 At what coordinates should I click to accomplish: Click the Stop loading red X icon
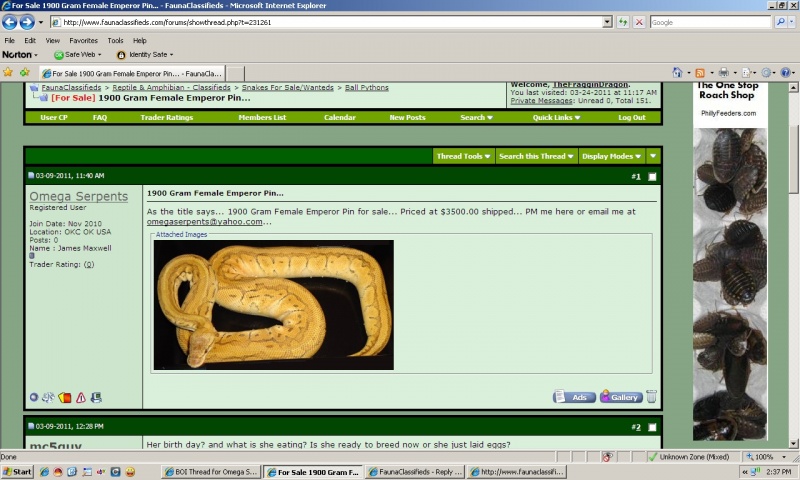639,22
